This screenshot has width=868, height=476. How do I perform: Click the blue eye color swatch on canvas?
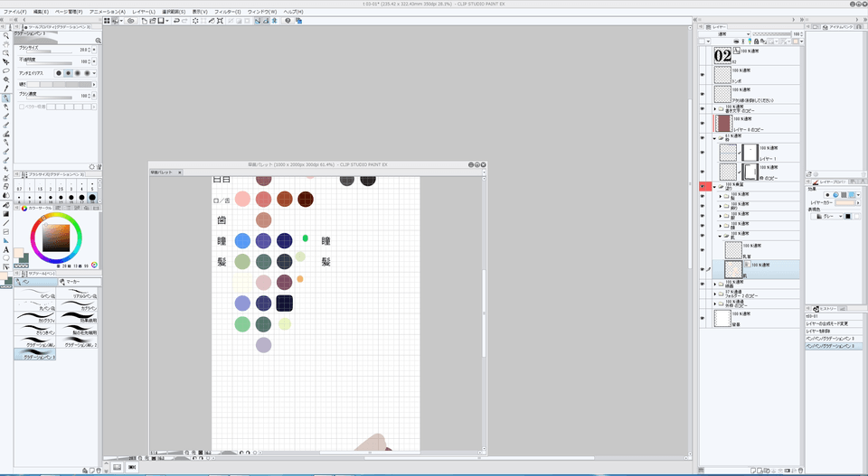click(241, 240)
